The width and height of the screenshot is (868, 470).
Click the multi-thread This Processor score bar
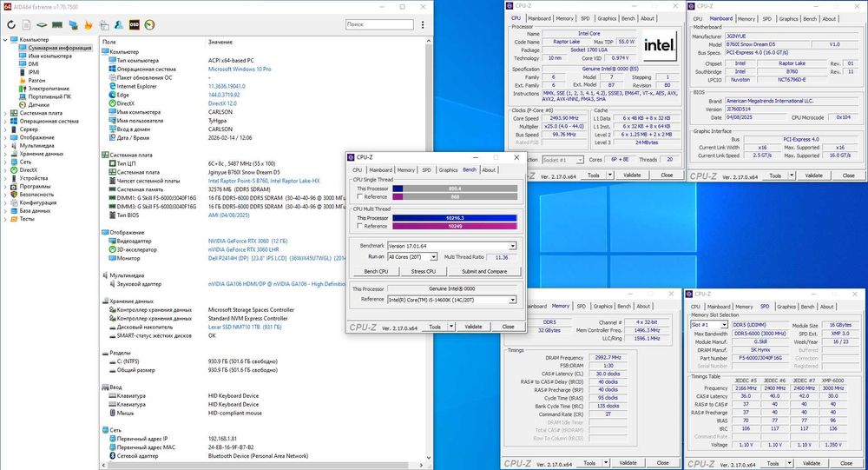455,218
